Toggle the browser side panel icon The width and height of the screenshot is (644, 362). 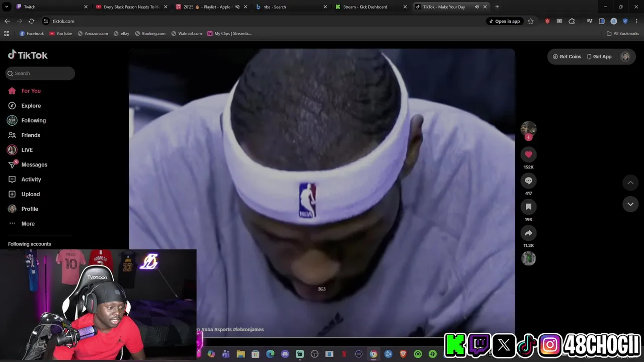[x=602, y=21]
